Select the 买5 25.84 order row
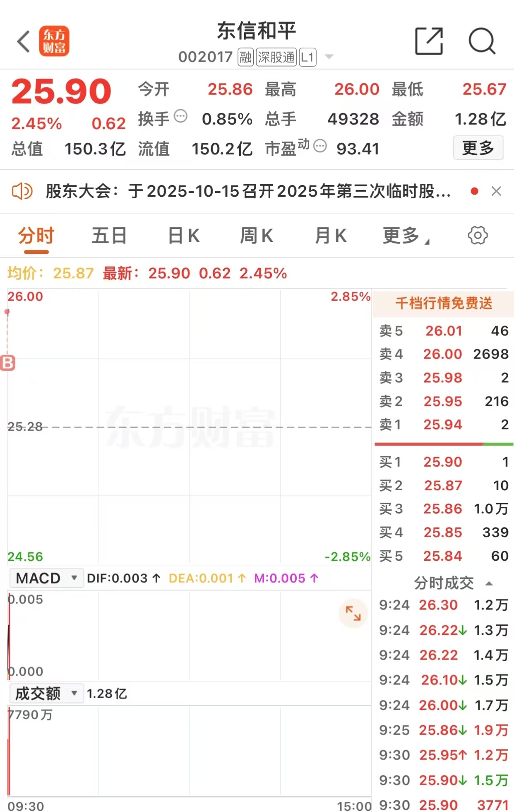The height and width of the screenshot is (812, 514). (444, 556)
